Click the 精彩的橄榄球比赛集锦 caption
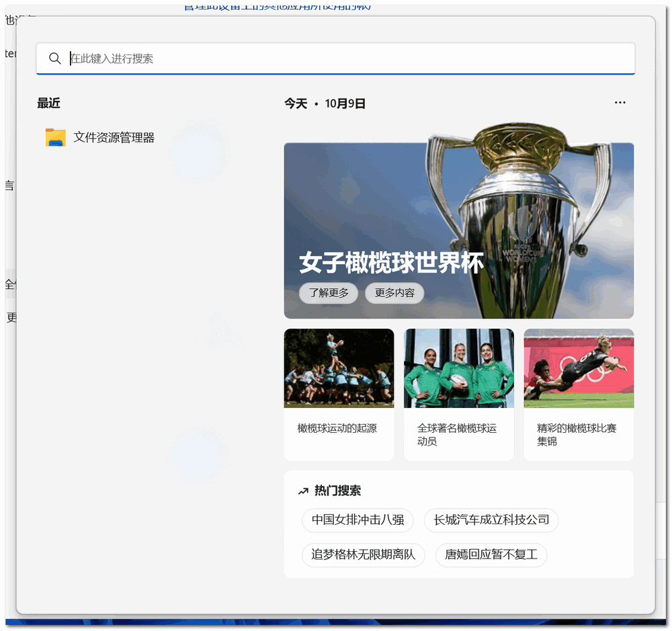 (x=577, y=435)
